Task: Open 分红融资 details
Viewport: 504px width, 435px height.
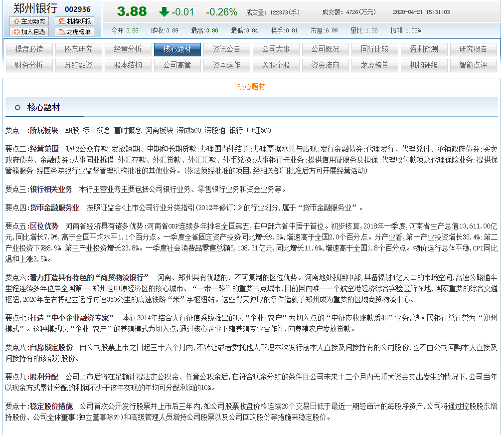Action: [78, 65]
